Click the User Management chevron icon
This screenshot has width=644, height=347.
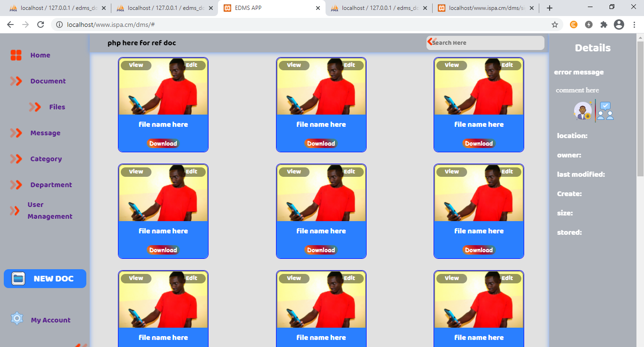(15, 210)
